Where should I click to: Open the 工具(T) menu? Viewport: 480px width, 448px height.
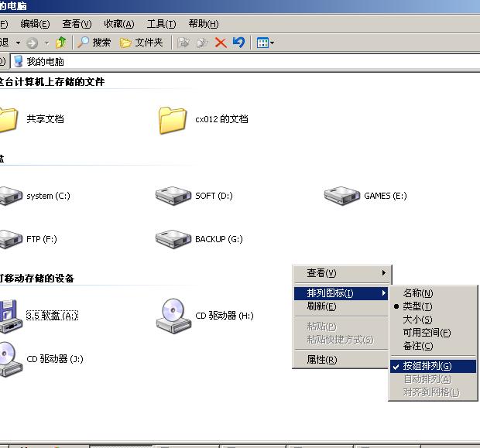(x=161, y=24)
